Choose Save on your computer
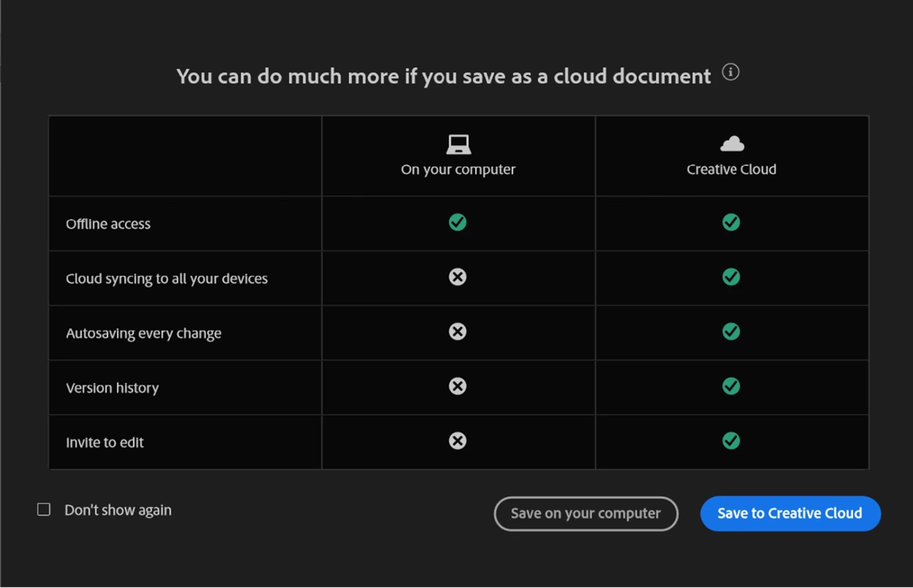Viewport: 913px width, 588px height. coord(586,513)
